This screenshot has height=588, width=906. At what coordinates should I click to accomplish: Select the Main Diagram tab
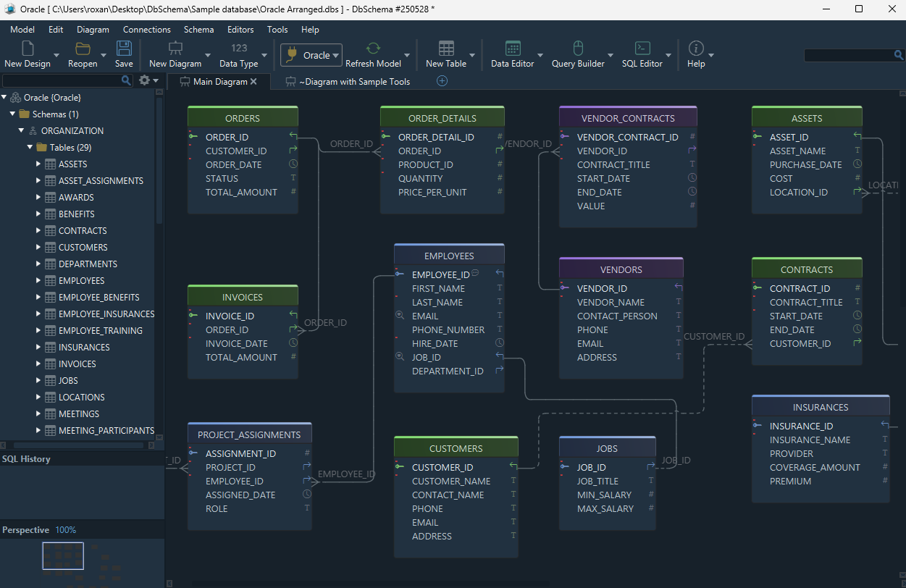pos(219,82)
